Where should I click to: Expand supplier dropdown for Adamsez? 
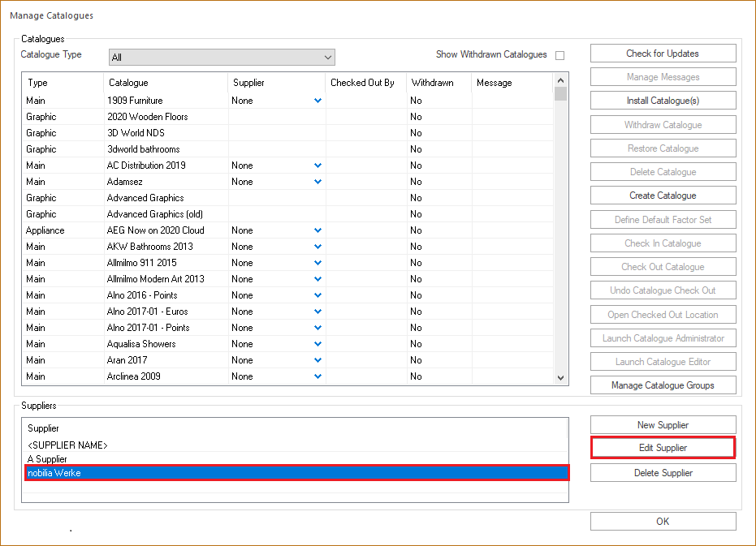click(318, 182)
